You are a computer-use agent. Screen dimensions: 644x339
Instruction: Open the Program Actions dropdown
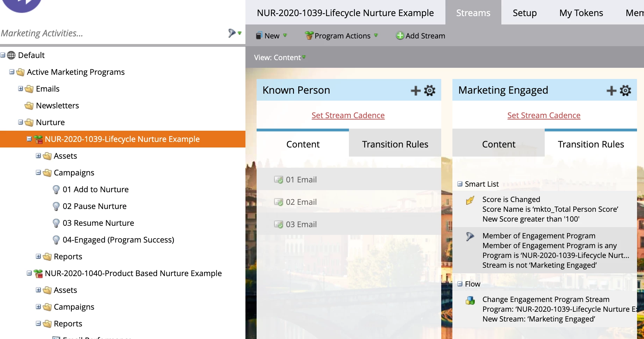pyautogui.click(x=342, y=36)
